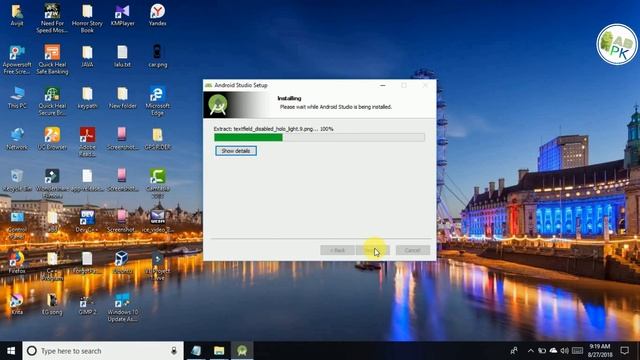Select the car.png file
This screenshot has height=360, width=640.
tap(158, 56)
